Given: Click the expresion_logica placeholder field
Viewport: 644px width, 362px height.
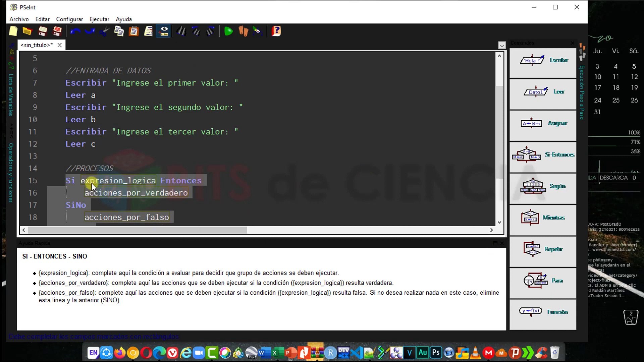Looking at the screenshot, I should point(118,181).
